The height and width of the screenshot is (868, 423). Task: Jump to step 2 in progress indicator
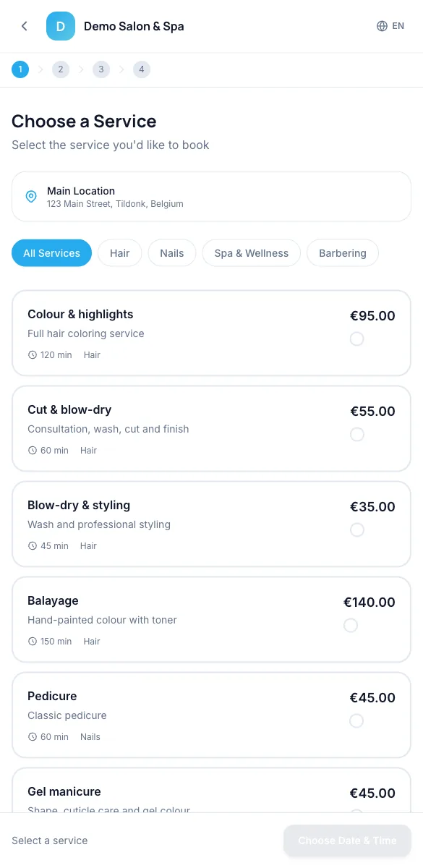[61, 69]
